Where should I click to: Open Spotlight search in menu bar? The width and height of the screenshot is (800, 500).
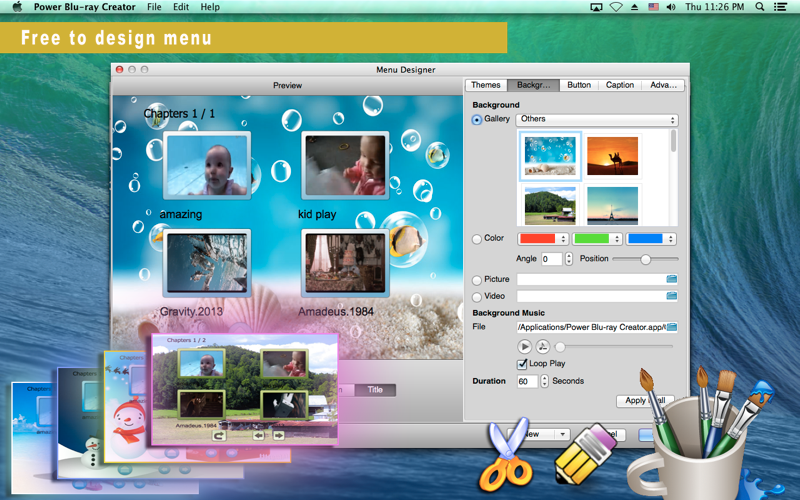(760, 7)
